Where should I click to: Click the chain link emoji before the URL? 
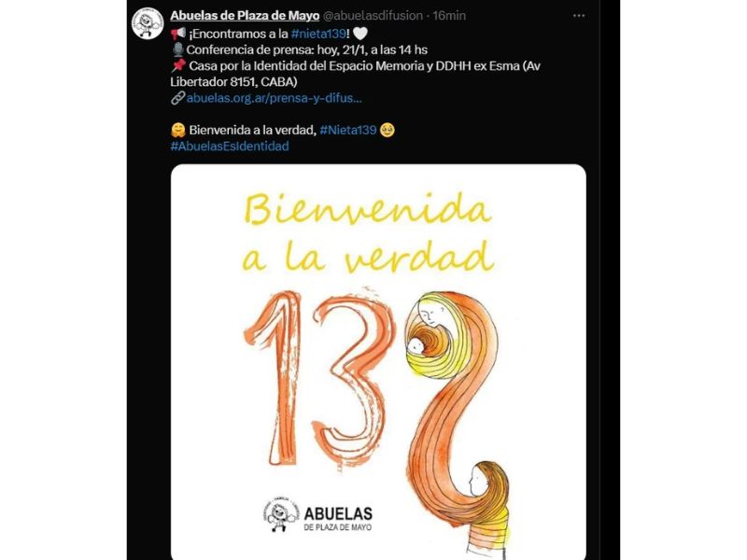pyautogui.click(x=177, y=98)
